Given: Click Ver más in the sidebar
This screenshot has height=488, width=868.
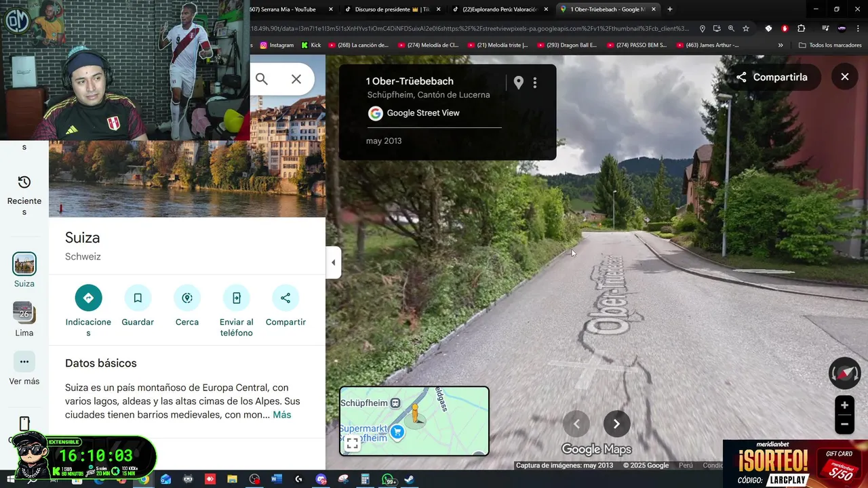Looking at the screenshot, I should pos(24,368).
